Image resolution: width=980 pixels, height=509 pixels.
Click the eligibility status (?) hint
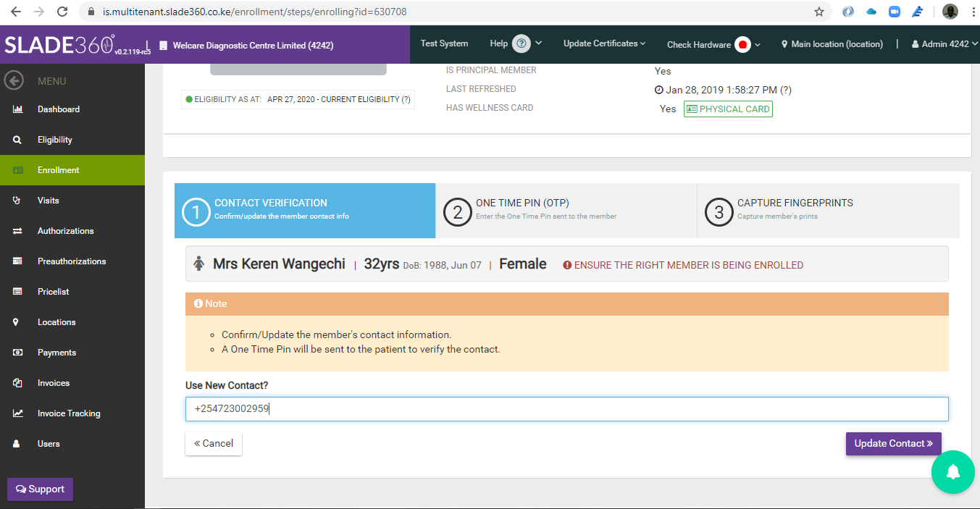pos(406,99)
